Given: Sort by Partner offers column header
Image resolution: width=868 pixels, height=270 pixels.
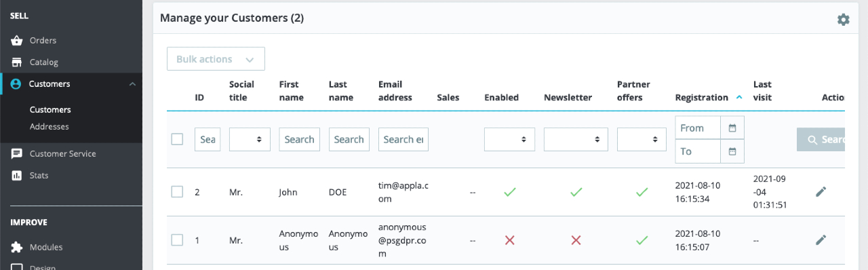Looking at the screenshot, I should click(634, 91).
